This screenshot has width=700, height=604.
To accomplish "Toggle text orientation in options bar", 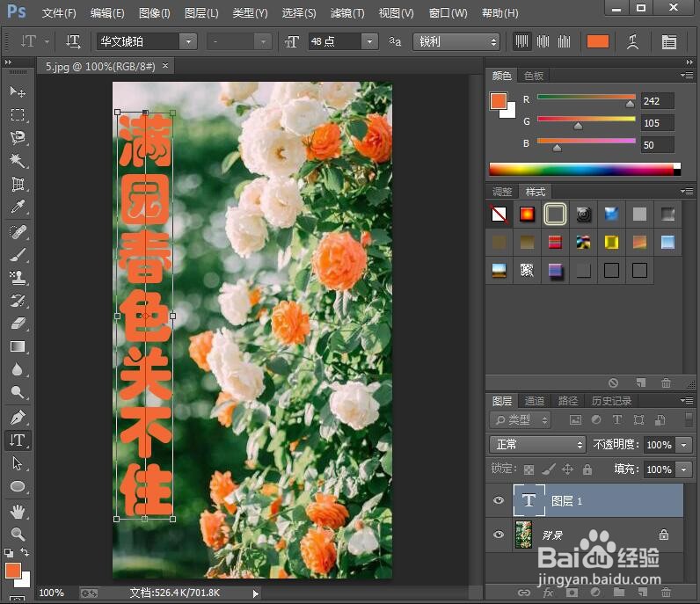I will 73,42.
